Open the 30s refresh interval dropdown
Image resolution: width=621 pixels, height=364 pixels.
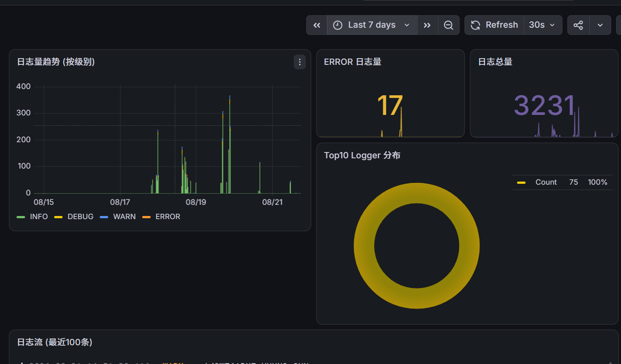[543, 25]
